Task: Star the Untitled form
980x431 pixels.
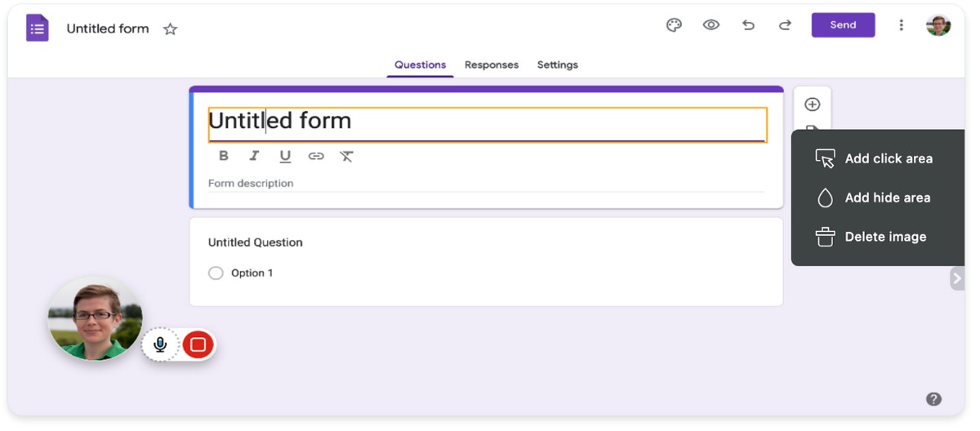Action: coord(170,29)
